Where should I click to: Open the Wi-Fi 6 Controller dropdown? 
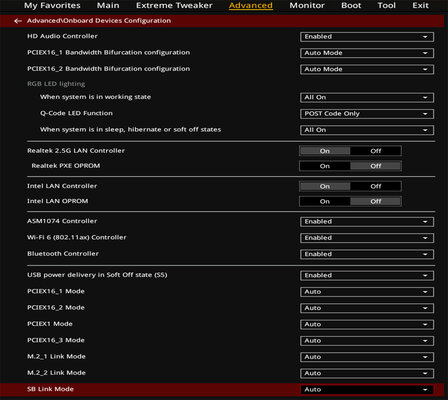[367, 238]
